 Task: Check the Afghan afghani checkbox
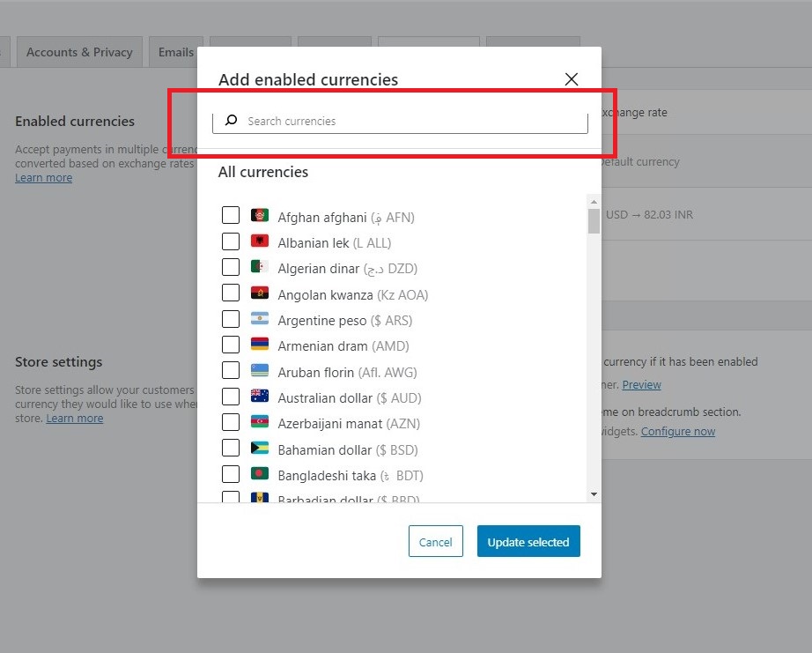tap(231, 216)
